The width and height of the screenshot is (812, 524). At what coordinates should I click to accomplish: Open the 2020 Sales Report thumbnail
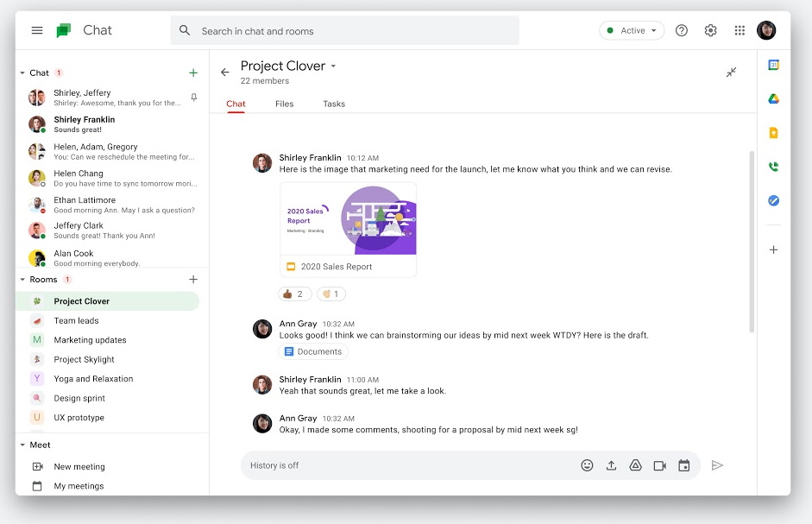tap(348, 221)
